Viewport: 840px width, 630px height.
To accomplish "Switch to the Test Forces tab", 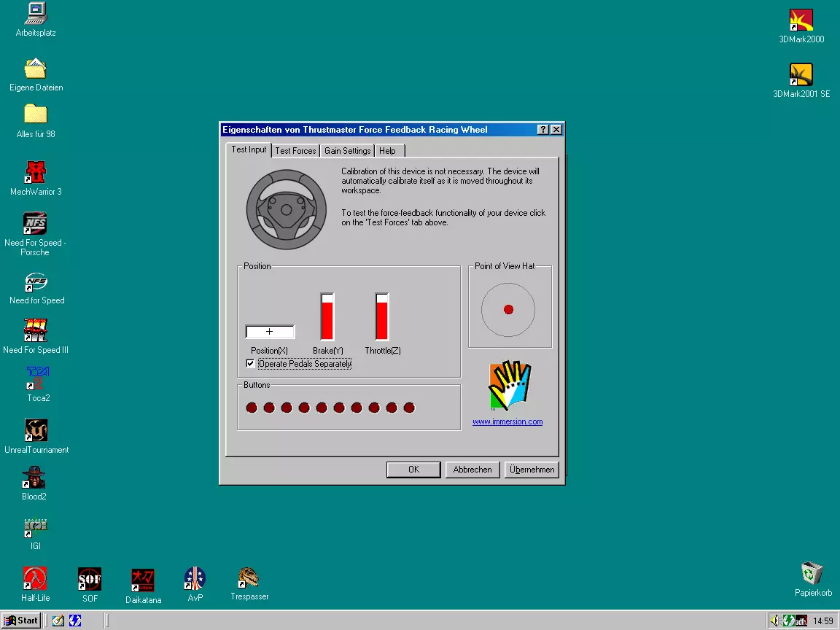I will 296,150.
